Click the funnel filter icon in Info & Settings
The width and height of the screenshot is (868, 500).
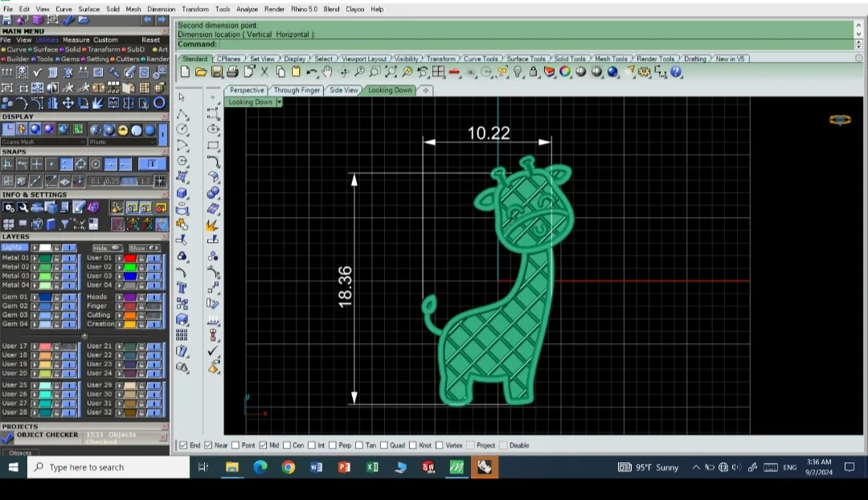pos(65,223)
